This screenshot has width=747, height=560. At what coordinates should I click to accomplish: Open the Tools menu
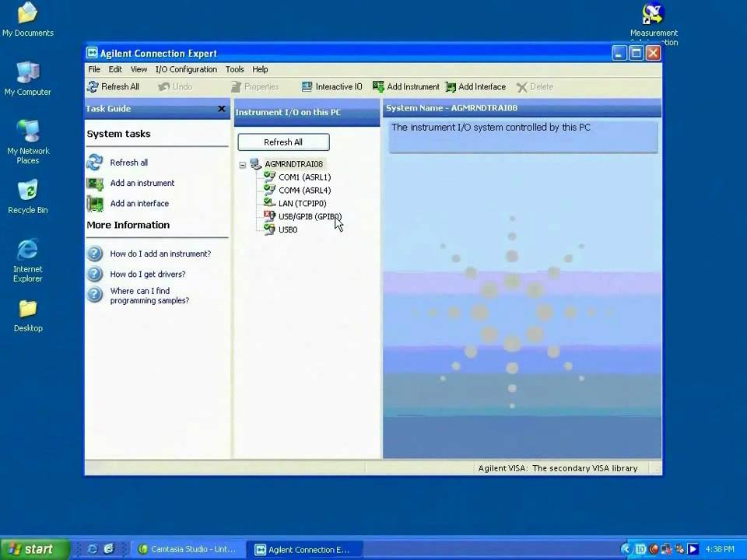pyautogui.click(x=234, y=69)
